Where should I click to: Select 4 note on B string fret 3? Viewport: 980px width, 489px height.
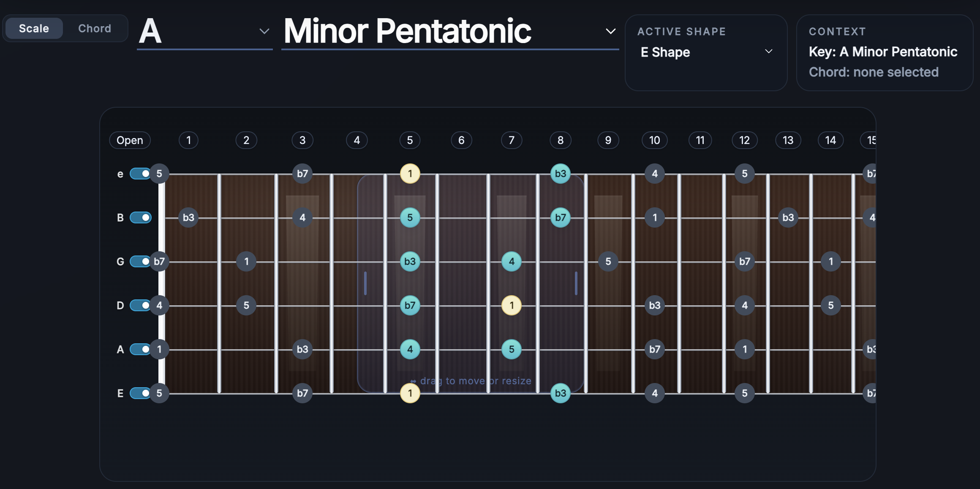coord(302,217)
